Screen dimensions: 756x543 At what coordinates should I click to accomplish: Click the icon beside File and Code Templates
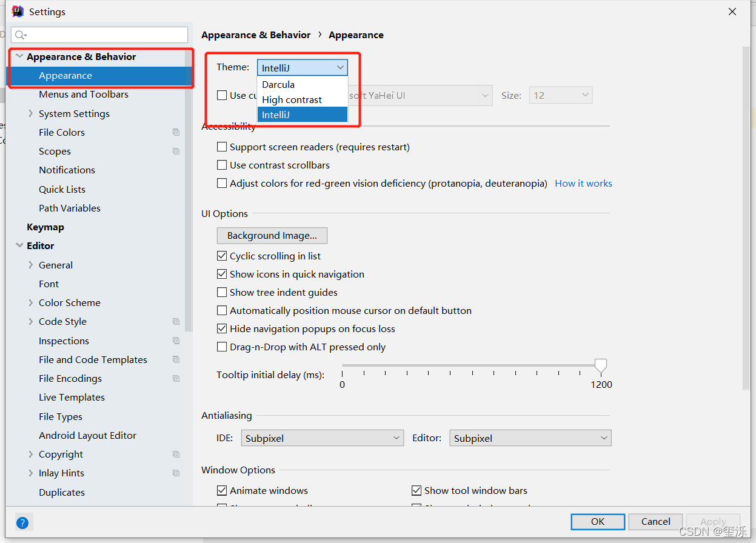(176, 359)
